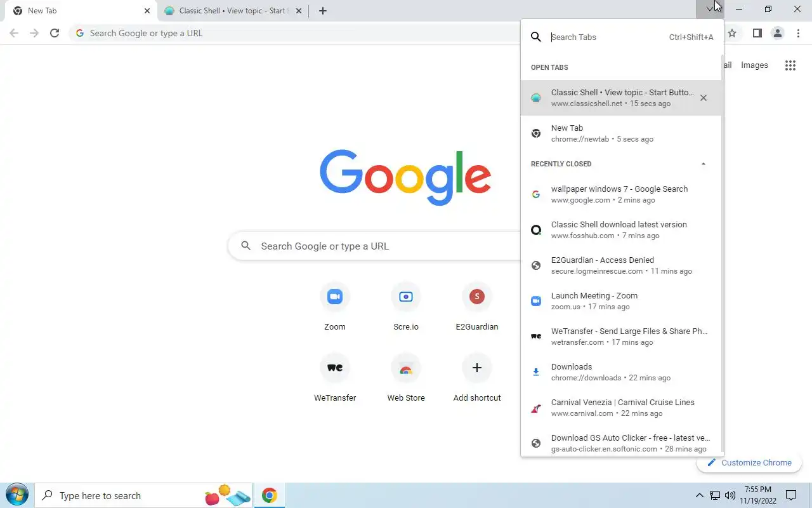Screen dimensions: 812x508
Task: Open the side panel icon
Action: (757, 33)
